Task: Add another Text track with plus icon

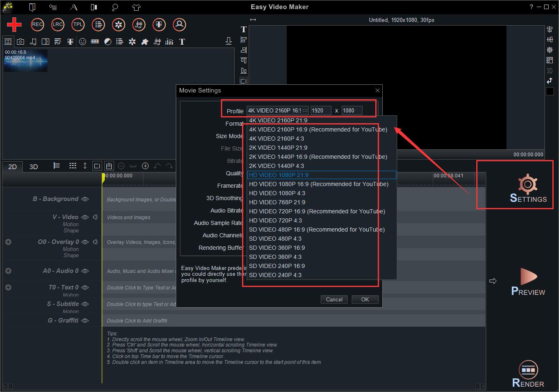Action: pos(8,287)
